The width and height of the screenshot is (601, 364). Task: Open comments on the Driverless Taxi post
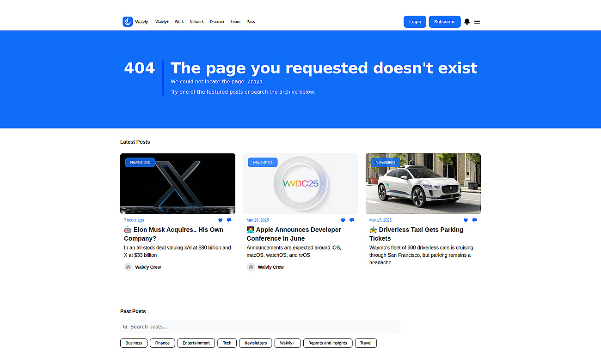coord(474,220)
